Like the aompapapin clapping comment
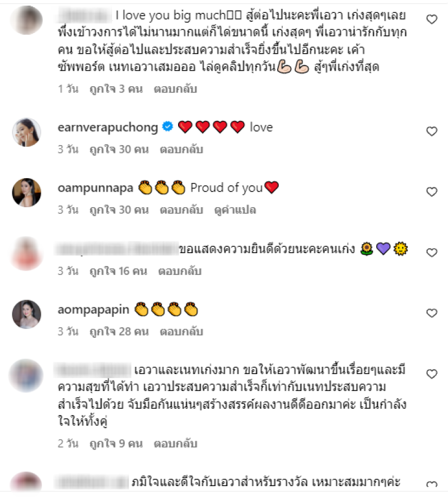Screen dimensions: 448x499 pos(431,313)
